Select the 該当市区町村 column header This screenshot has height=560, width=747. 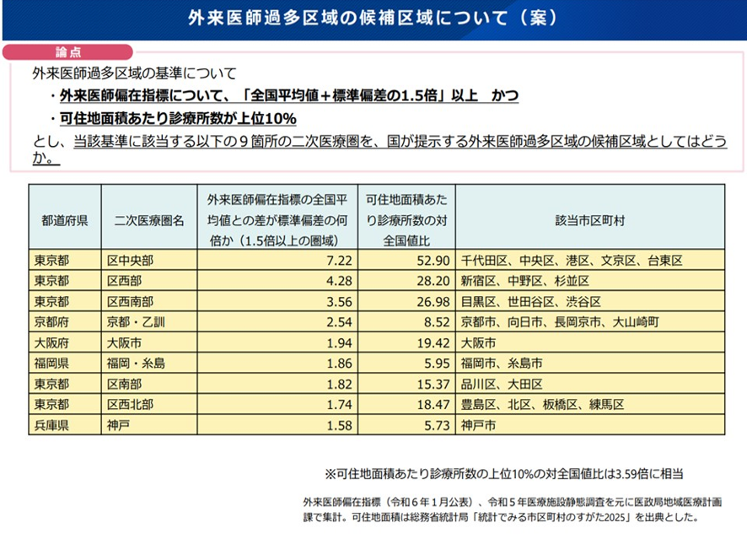click(x=590, y=219)
